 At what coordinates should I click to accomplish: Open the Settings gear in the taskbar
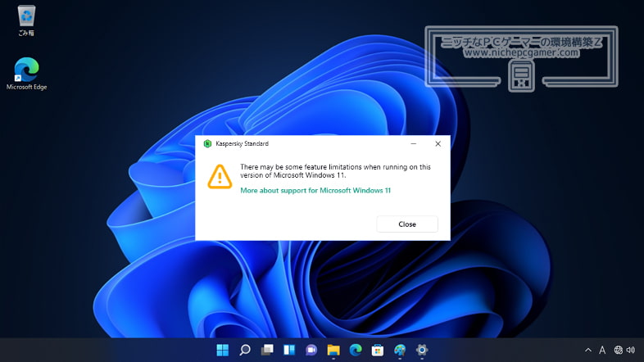[x=422, y=351]
